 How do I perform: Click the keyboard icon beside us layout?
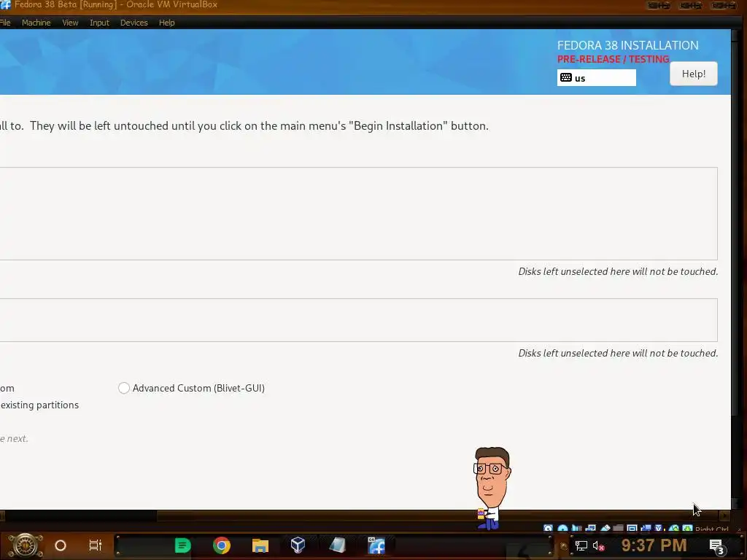click(566, 77)
